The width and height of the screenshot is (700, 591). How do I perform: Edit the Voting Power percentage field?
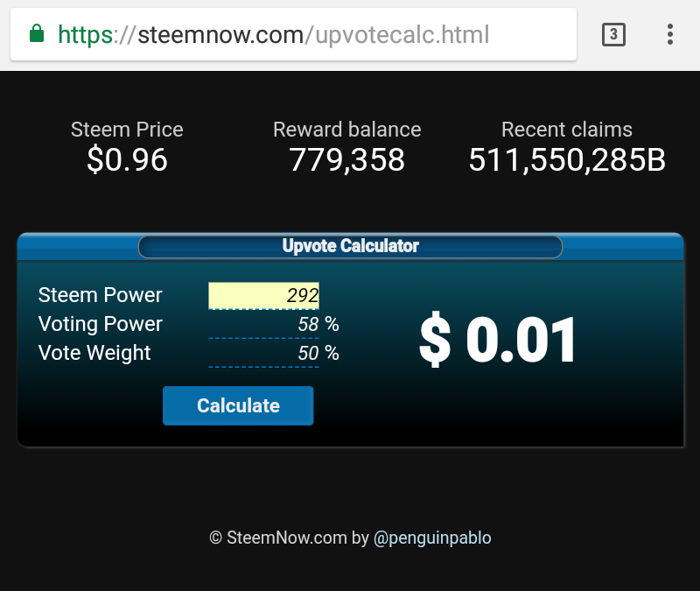tap(264, 324)
